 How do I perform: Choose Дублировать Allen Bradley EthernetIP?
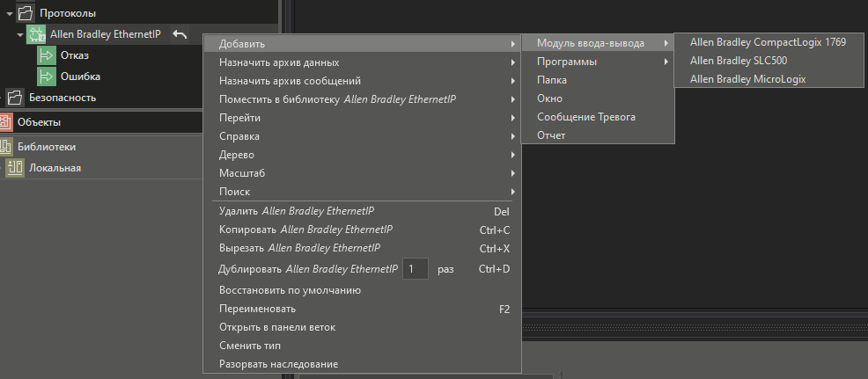[362, 269]
